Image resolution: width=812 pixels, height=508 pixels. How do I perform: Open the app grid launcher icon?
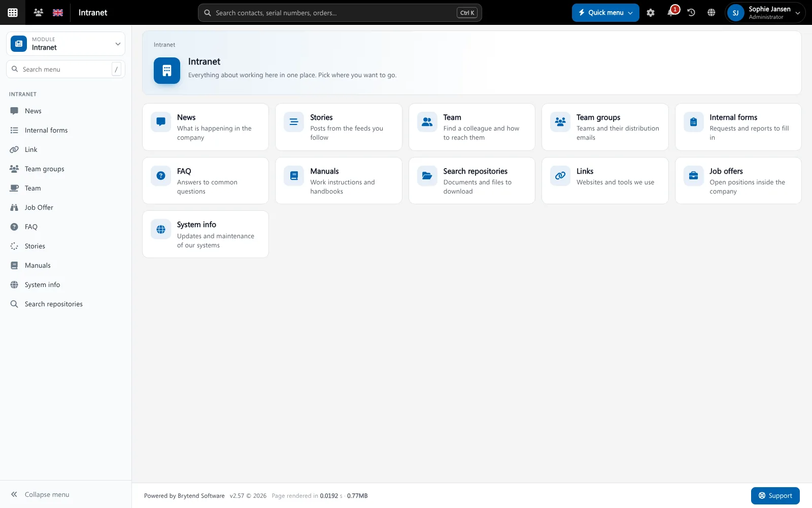[x=13, y=13]
